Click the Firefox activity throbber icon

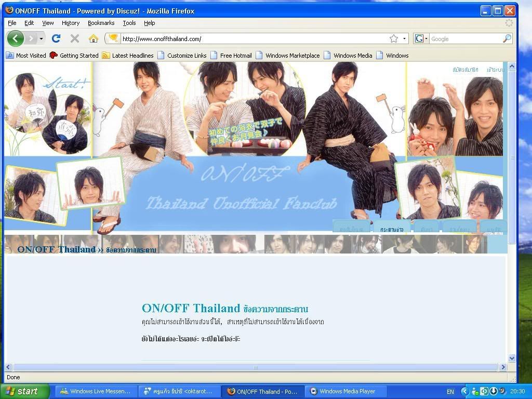[509, 23]
